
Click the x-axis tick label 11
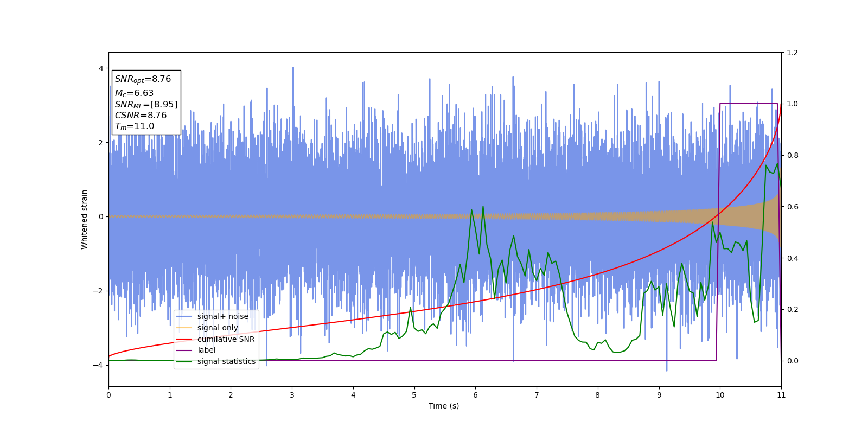(781, 395)
